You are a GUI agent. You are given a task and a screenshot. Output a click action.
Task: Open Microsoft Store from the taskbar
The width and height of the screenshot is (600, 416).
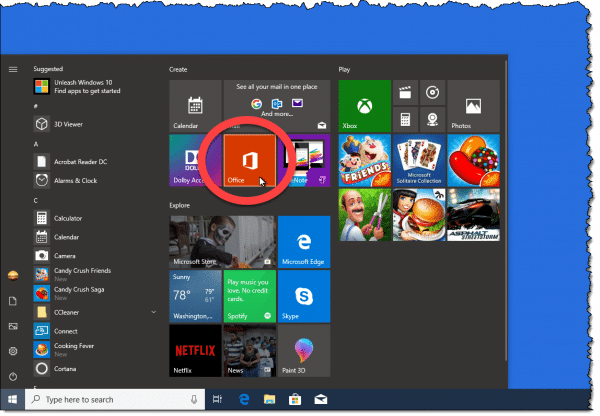tap(295, 400)
